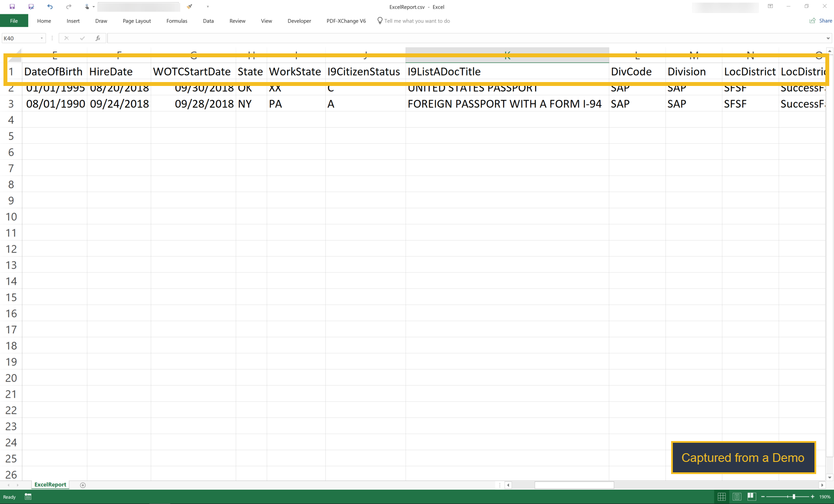Screen dimensions: 834x504
Task: Switch to the Home ribbon tab
Action: tap(44, 21)
